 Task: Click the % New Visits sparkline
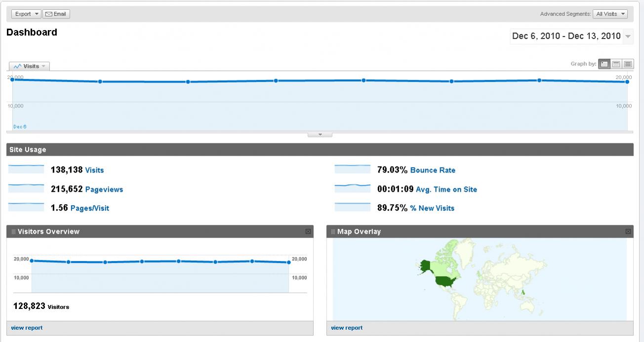(352, 207)
